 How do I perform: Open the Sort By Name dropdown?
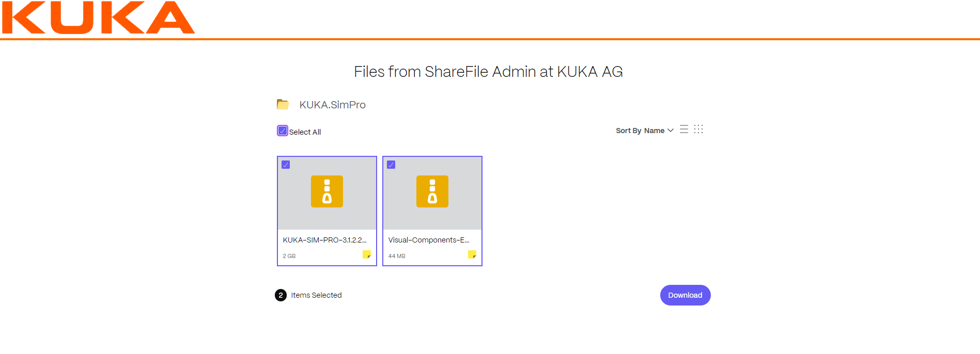point(640,131)
